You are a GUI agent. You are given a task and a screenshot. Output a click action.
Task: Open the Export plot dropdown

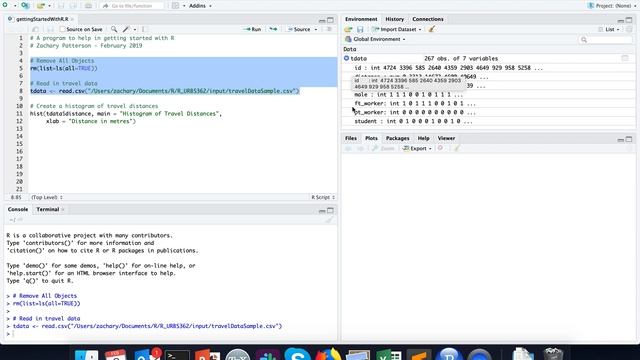pyautogui.click(x=417, y=149)
